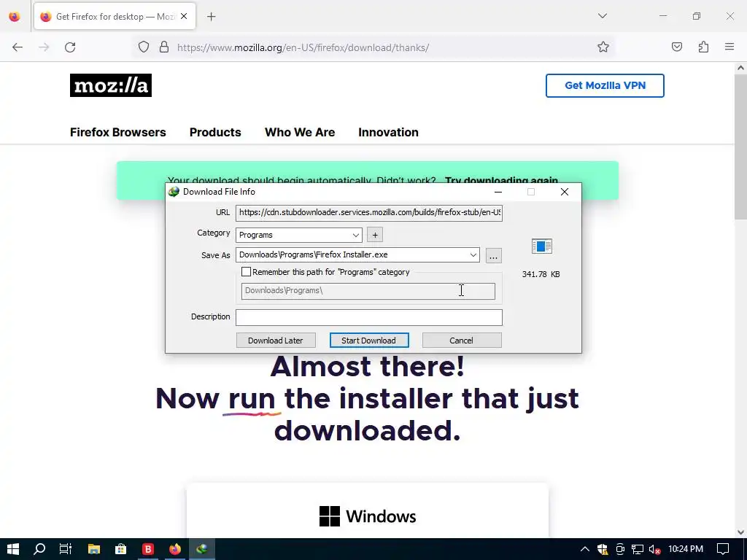Close the Download File Info dialog
The image size is (747, 560).
565,192
